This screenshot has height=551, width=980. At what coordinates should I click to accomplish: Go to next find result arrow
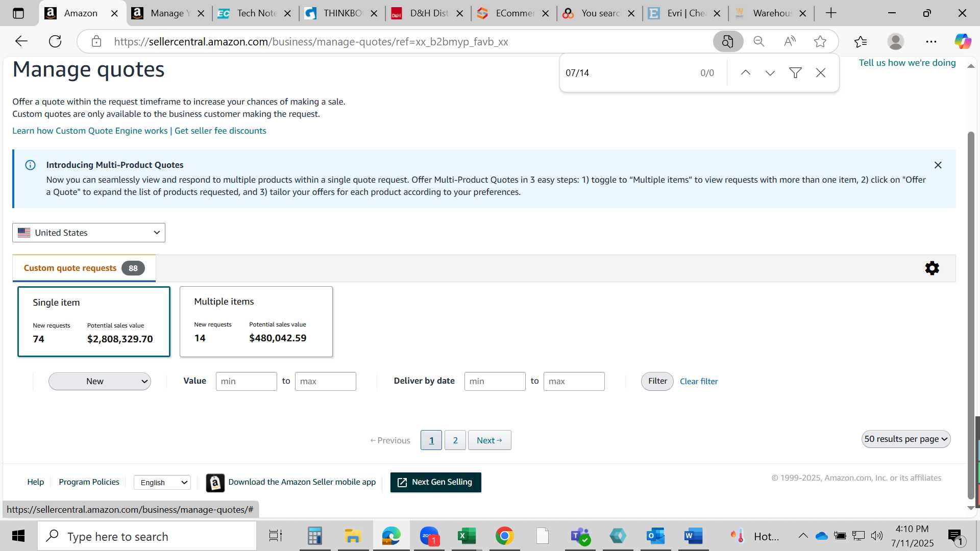[x=770, y=73]
